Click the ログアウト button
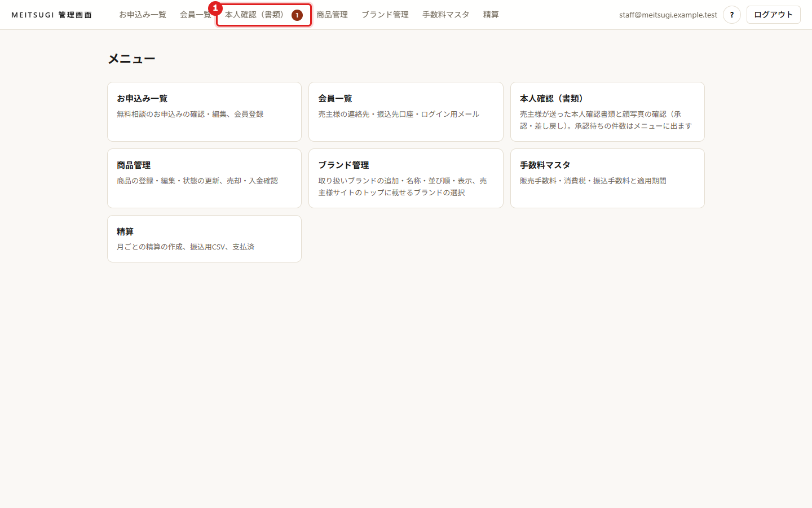Screen dimensions: 812x508 [x=773, y=15]
